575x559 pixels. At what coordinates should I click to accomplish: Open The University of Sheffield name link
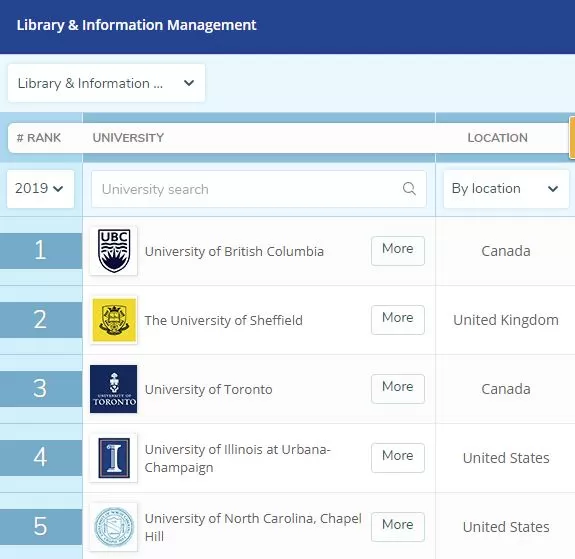224,320
